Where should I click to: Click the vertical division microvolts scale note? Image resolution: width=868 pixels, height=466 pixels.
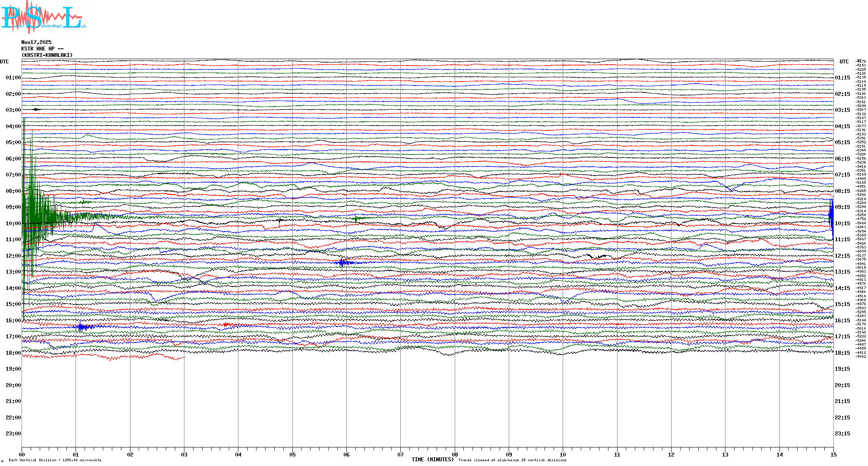55,460
